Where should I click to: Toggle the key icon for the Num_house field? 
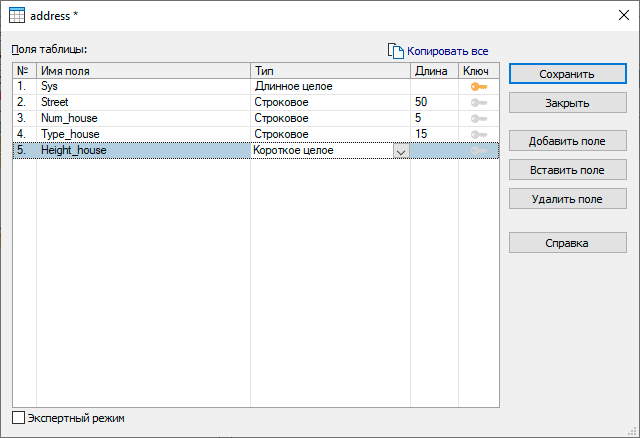(x=478, y=118)
